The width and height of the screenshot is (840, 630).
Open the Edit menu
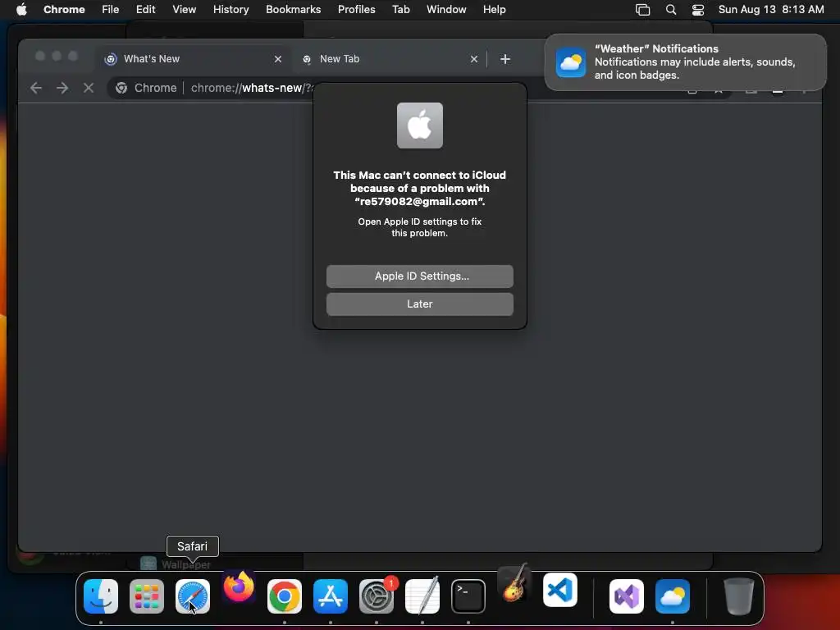tap(146, 10)
